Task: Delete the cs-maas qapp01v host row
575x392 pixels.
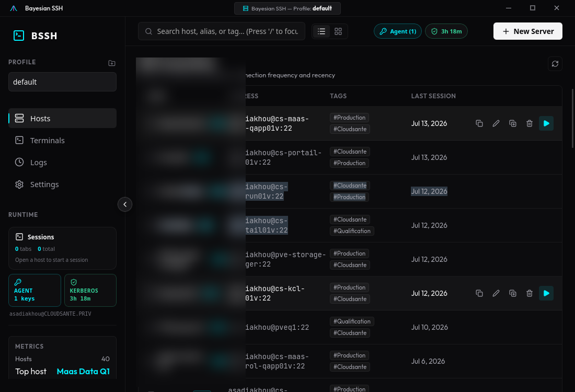Action: point(529,123)
